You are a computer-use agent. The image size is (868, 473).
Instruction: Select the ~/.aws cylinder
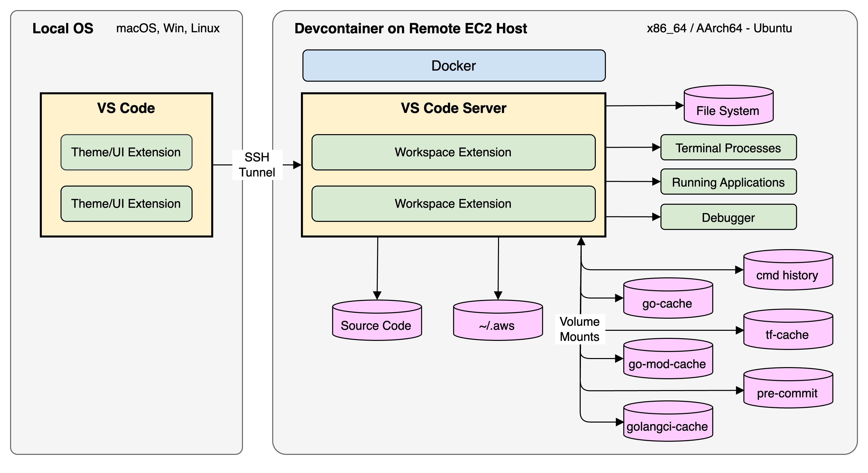point(498,320)
